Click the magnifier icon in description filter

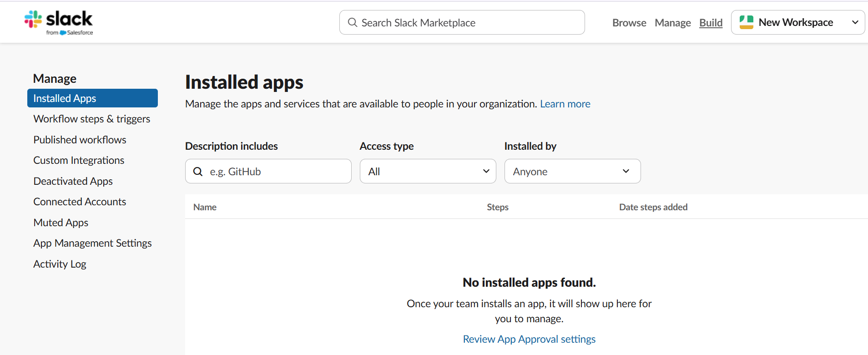pos(198,172)
